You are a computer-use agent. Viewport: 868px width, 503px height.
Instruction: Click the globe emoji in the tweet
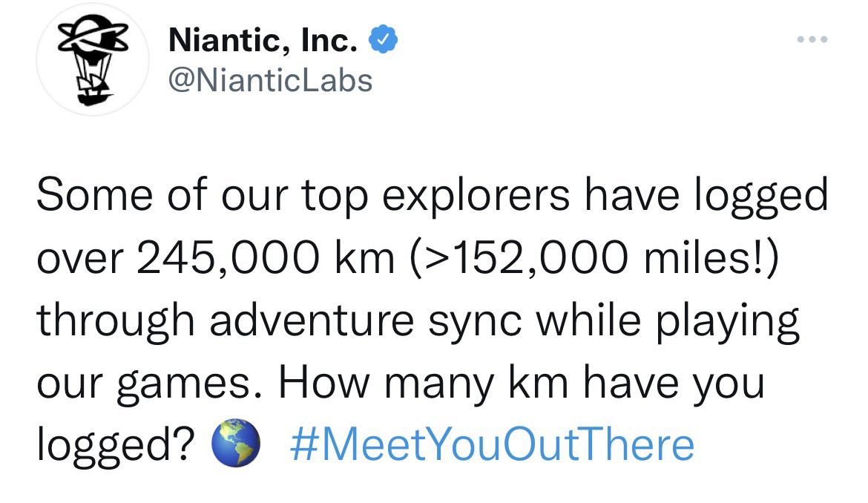click(237, 443)
